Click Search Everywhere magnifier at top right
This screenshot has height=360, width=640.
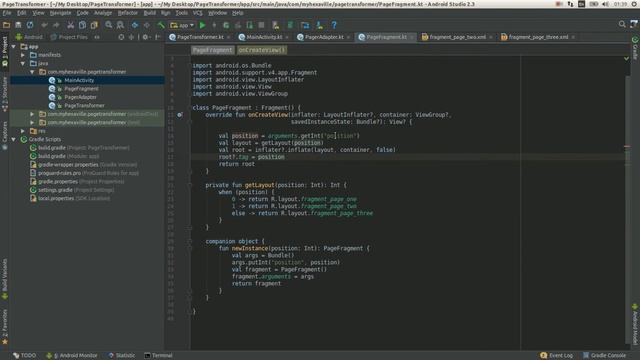tap(622, 24)
